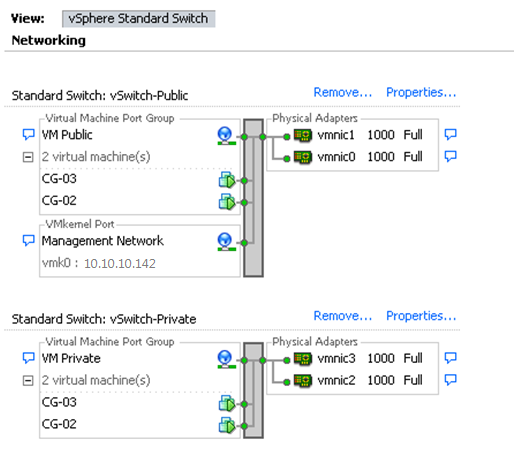Click the speech bubble icon next to vmnic1
This screenshot has height=464, width=515.
(450, 134)
